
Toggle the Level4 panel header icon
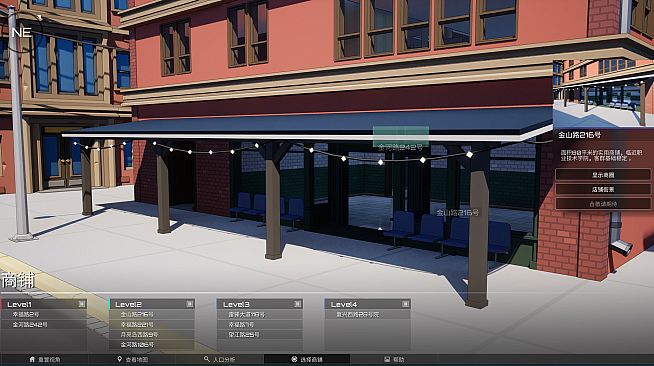(405, 304)
